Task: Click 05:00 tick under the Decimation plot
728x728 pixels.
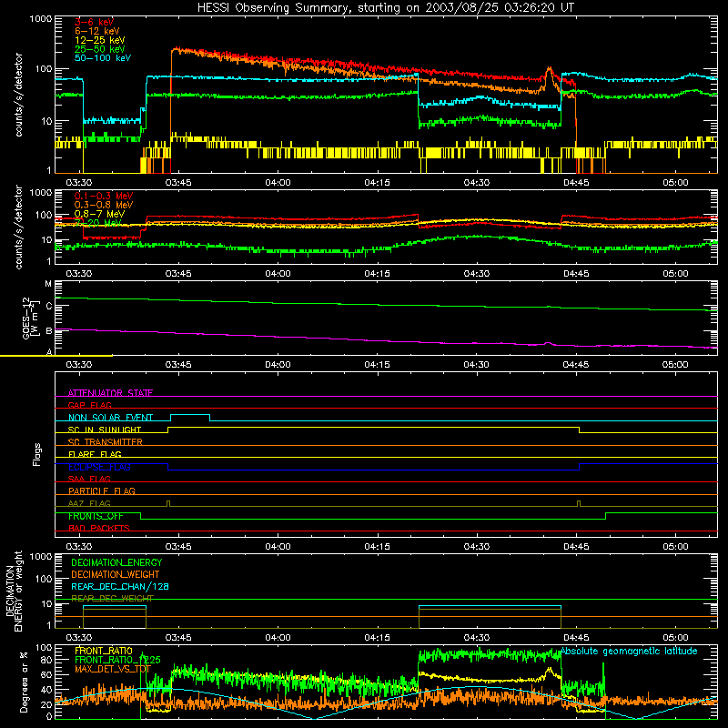Action: [x=675, y=638]
